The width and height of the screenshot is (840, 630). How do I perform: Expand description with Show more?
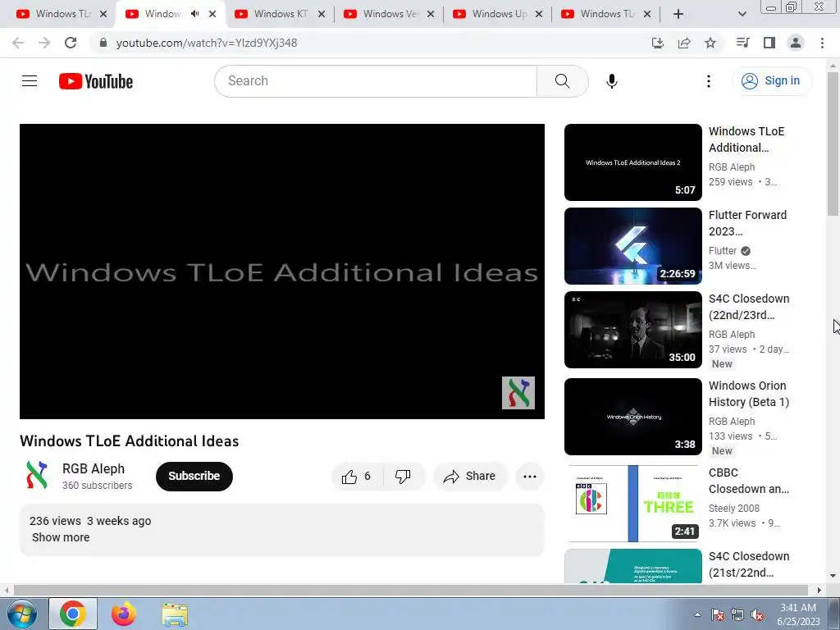pos(61,537)
